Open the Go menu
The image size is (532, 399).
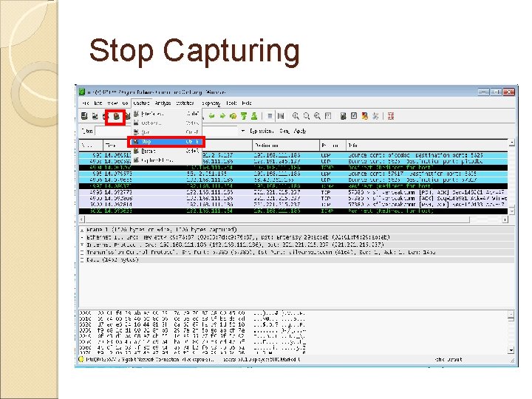click(x=125, y=103)
